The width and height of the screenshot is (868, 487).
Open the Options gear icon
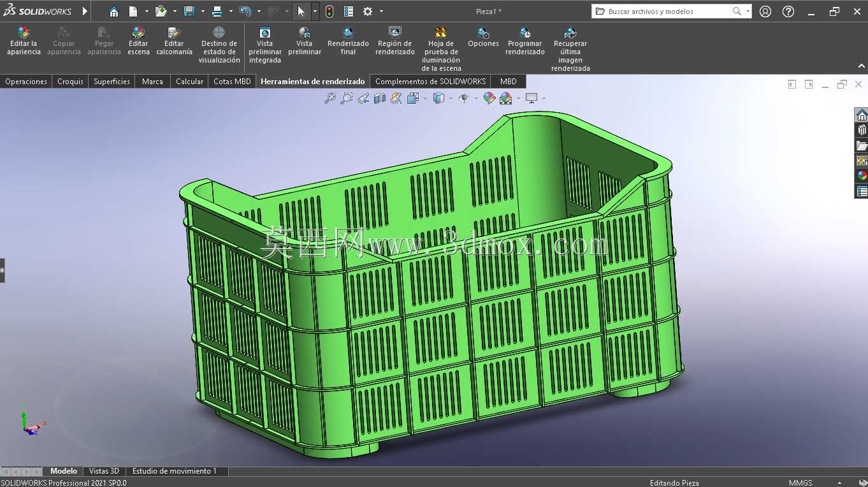coord(368,11)
